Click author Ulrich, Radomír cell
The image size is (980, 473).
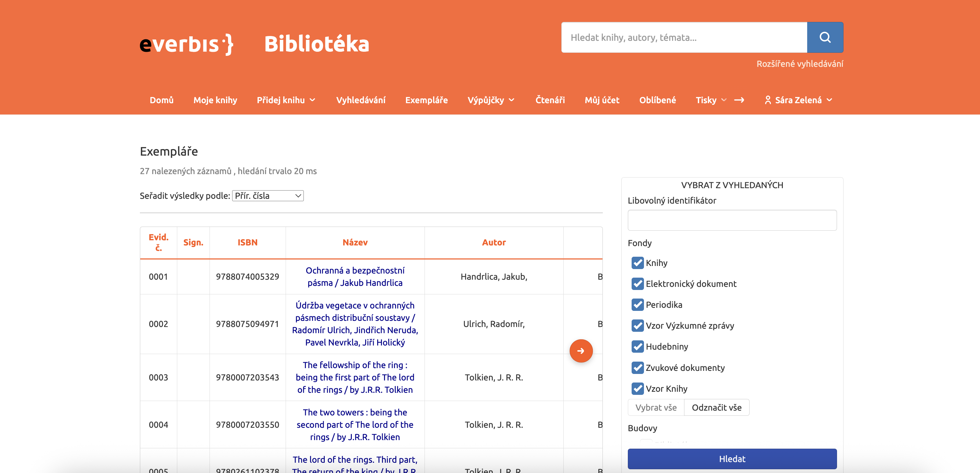pos(494,324)
